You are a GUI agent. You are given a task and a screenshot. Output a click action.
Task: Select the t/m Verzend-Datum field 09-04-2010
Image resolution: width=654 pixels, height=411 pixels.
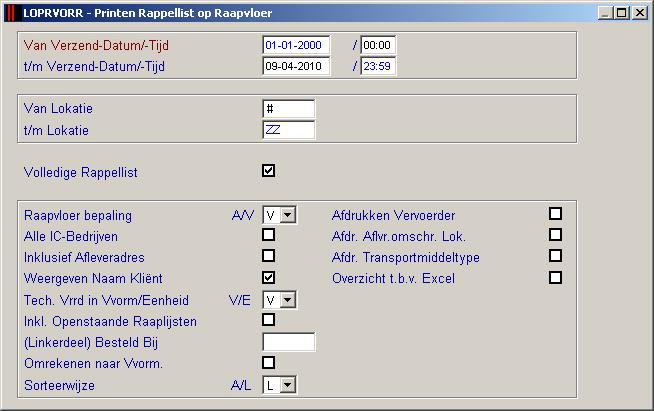296,66
